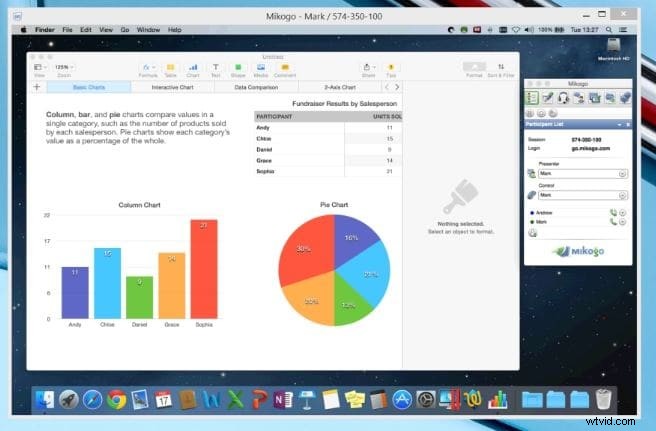Open Safari from the Dock
Image resolution: width=656 pixels, height=431 pixels.
(x=92, y=400)
